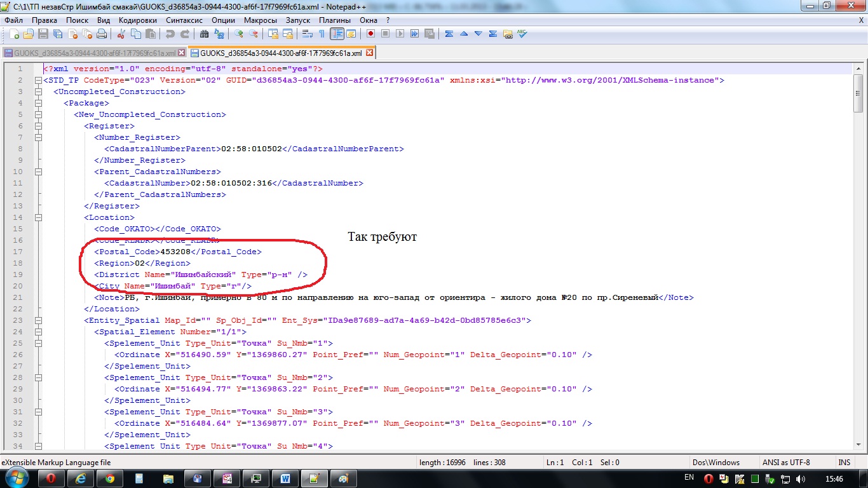
Task: Toggle INS insert mode in status bar
Action: pos(844,463)
